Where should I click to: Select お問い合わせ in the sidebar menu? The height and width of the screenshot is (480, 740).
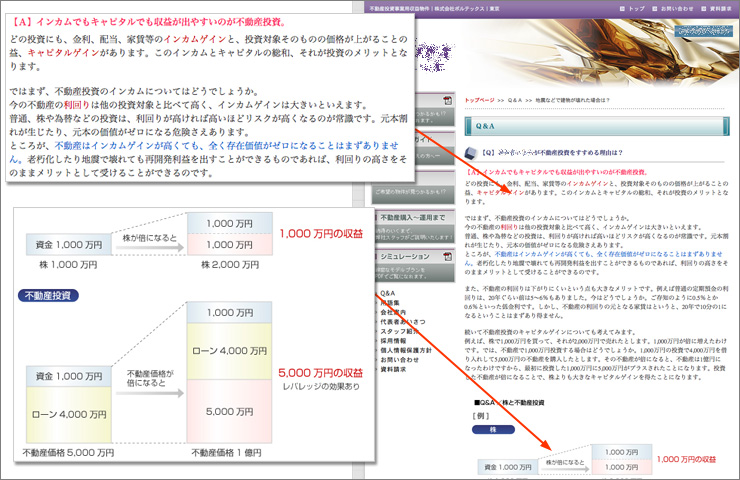click(399, 359)
